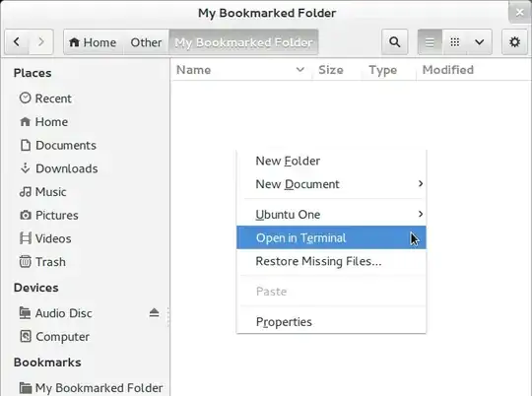The width and height of the screenshot is (532, 396).
Task: Open the view options dropdown arrow
Action: click(x=480, y=42)
